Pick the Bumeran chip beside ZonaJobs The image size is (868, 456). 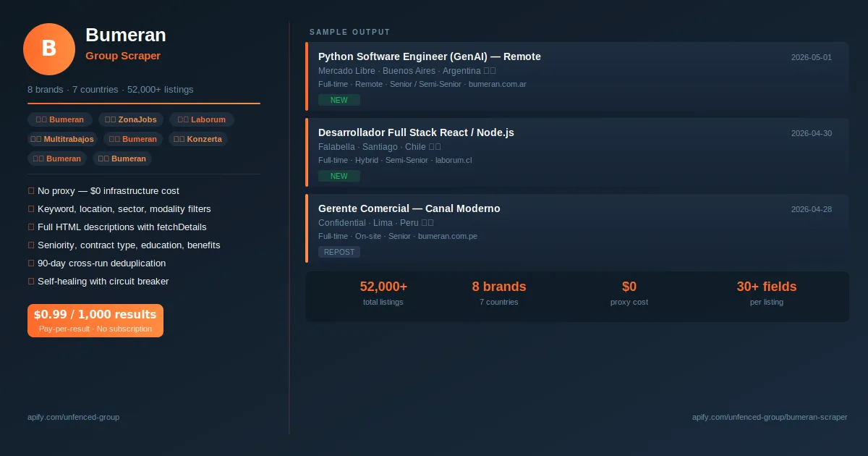(x=60, y=119)
